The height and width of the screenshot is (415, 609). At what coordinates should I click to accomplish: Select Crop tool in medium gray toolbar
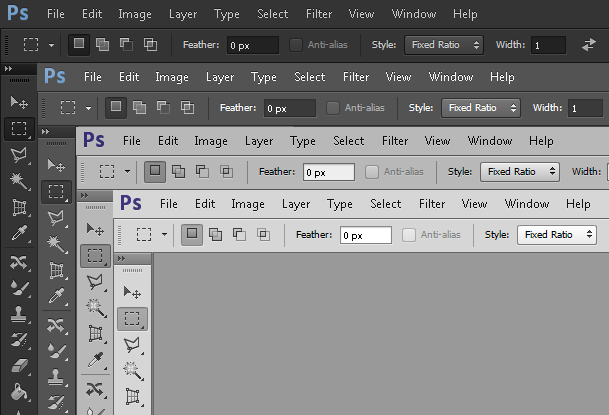95,333
